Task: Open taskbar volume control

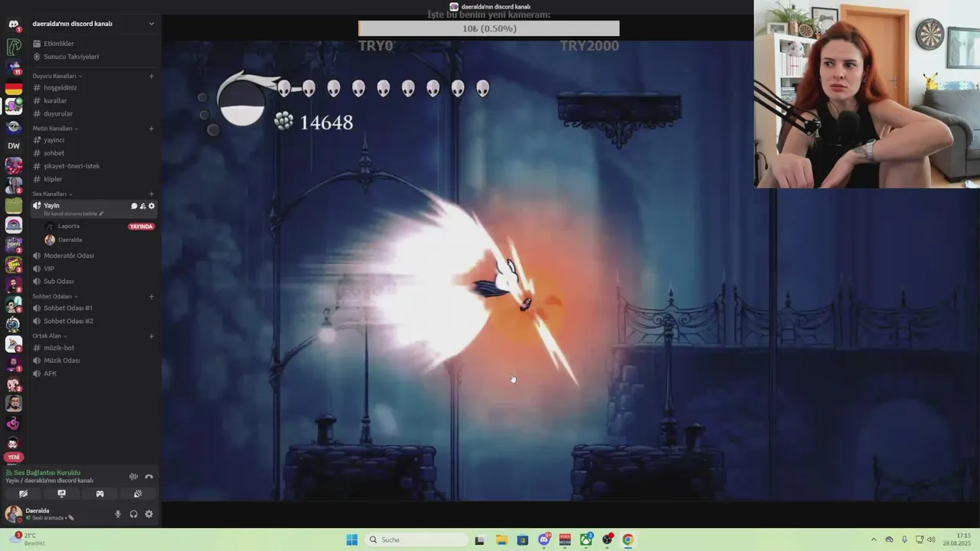Action: click(931, 540)
